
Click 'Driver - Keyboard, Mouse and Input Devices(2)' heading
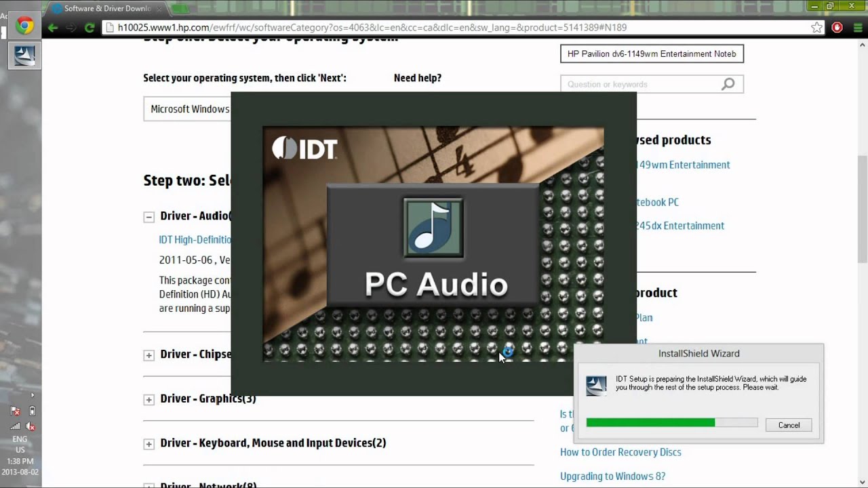[273, 443]
